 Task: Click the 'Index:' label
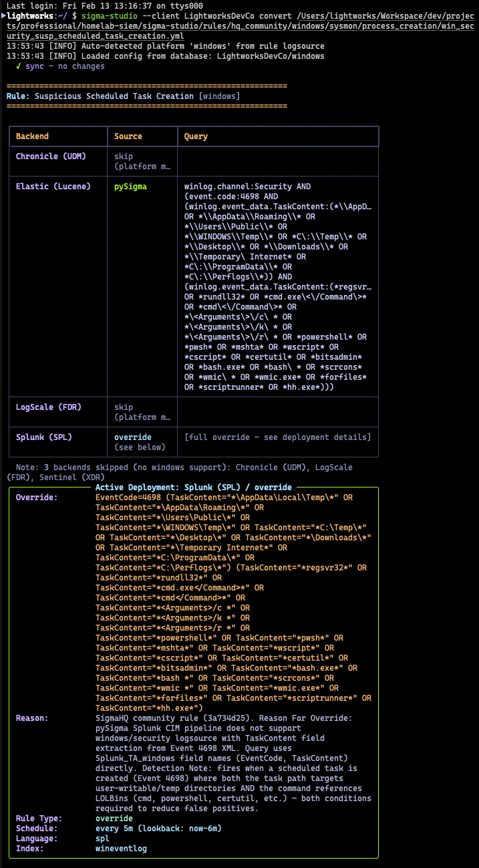(x=30, y=849)
